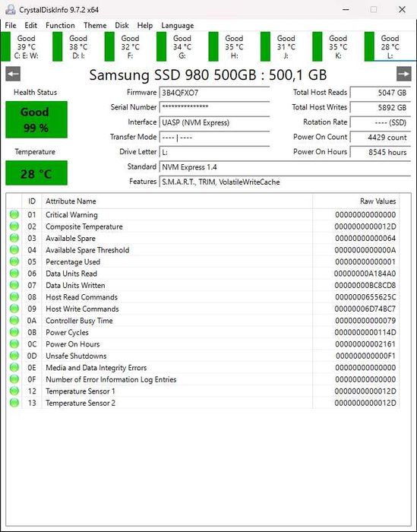Select disk tab K: at 35 °C

point(338,47)
